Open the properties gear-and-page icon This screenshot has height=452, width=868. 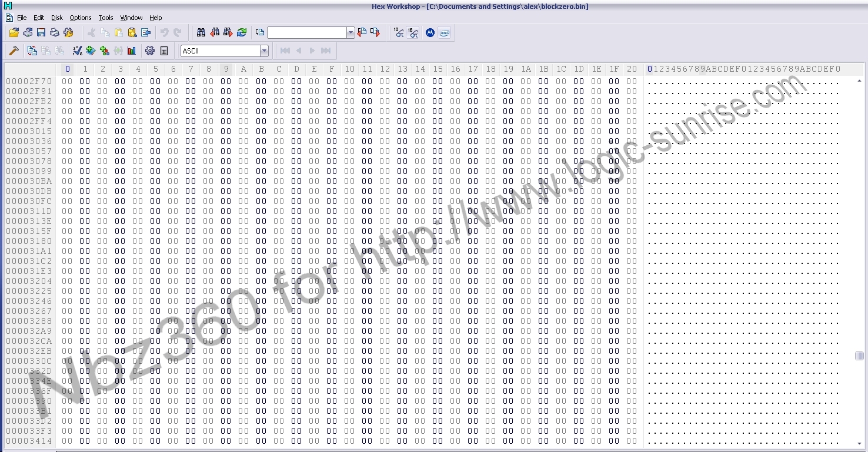pyautogui.click(x=68, y=32)
